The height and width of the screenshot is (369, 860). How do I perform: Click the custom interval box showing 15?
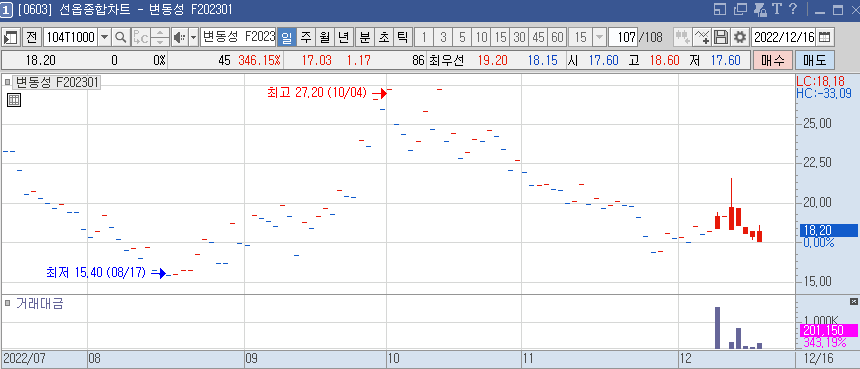pyautogui.click(x=581, y=37)
